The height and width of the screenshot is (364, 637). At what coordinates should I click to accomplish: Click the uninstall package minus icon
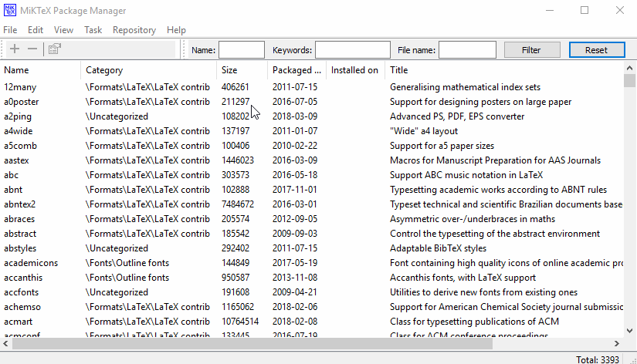(x=32, y=49)
